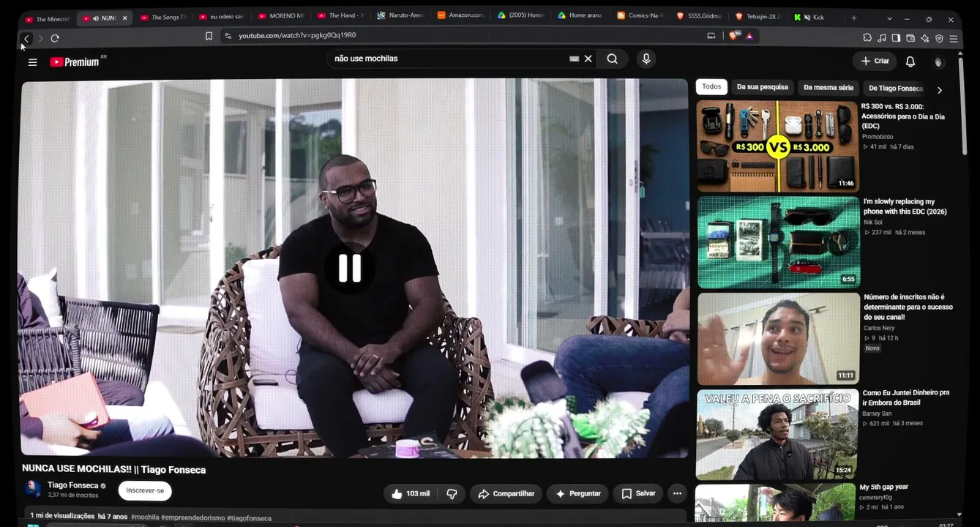Show more filter chips with right chevron
This screenshot has width=980, height=527.
coord(940,89)
